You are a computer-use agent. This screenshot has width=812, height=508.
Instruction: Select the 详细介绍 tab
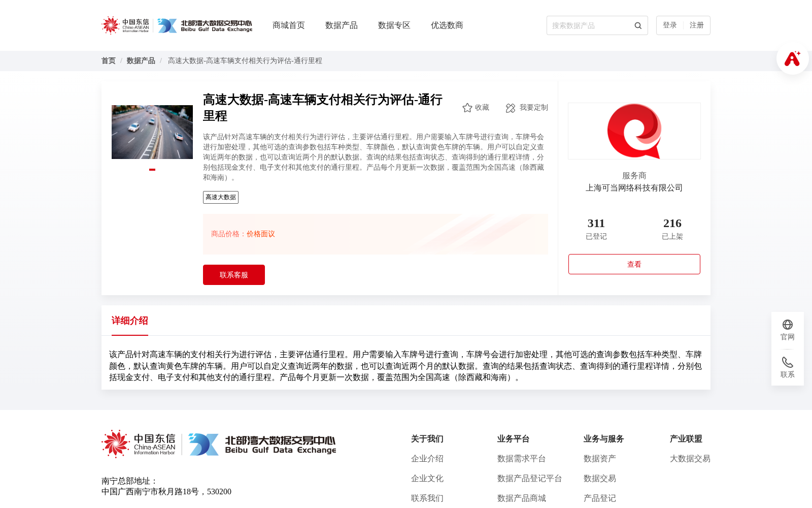coord(130,321)
